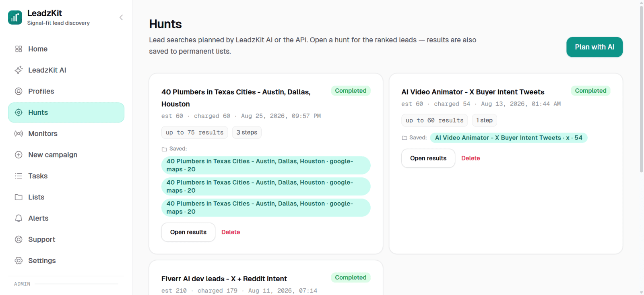The image size is (644, 295).
Task: Go to LeadzKit AI page
Action: click(66, 70)
